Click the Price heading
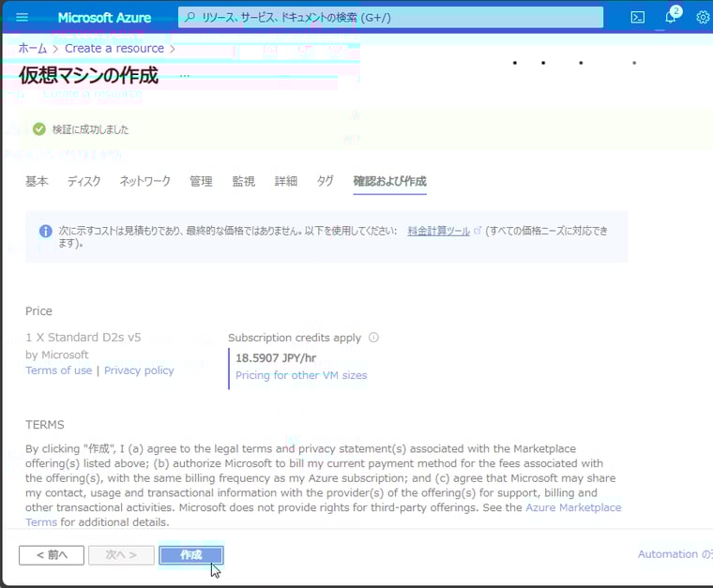 [38, 310]
